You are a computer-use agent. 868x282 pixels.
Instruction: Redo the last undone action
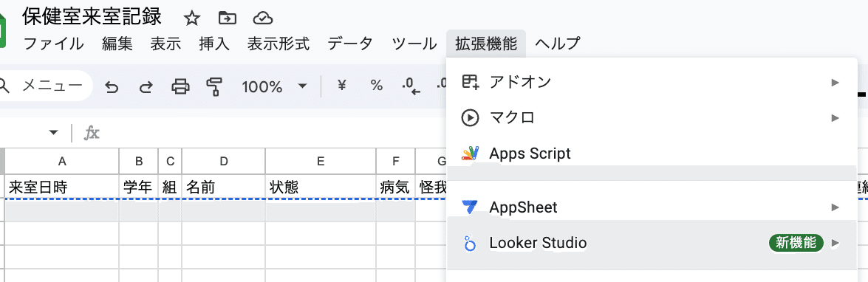146,86
